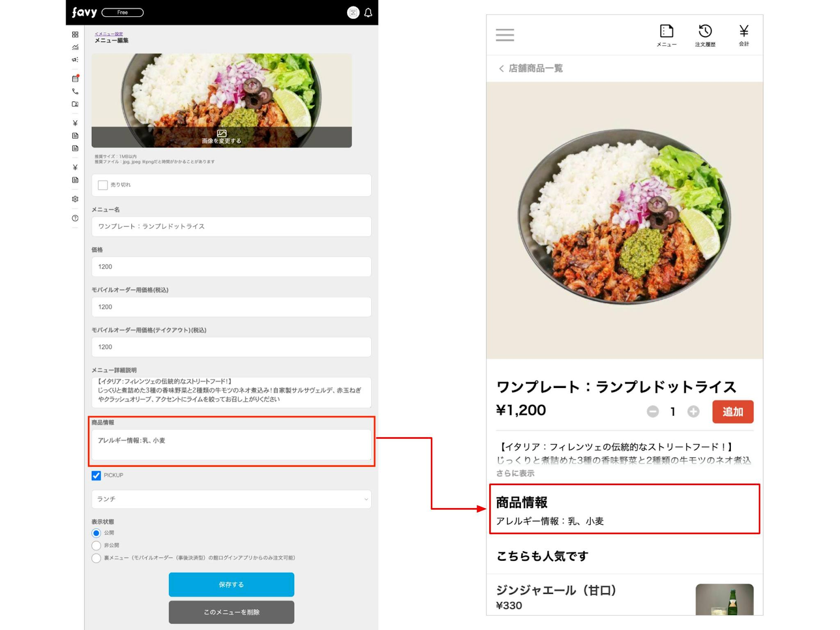This screenshot has height=630, width=840.
Task: Open the hamburger menu in mobile preview
Action: tap(505, 35)
